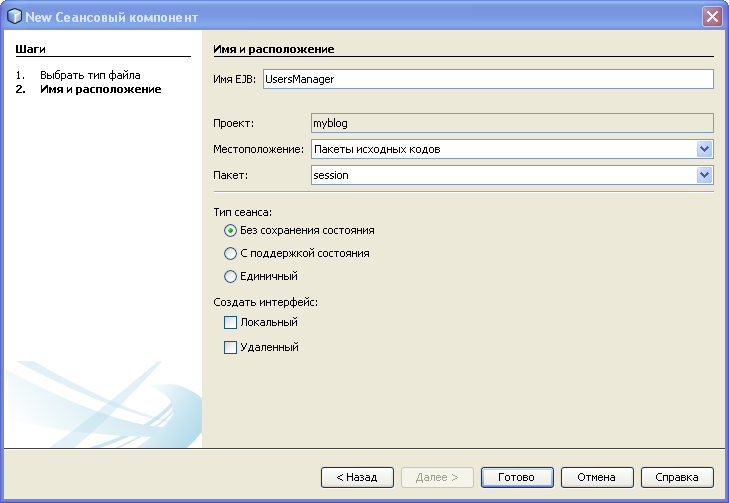Enable the Удаленный interface checkbox

(x=230, y=347)
